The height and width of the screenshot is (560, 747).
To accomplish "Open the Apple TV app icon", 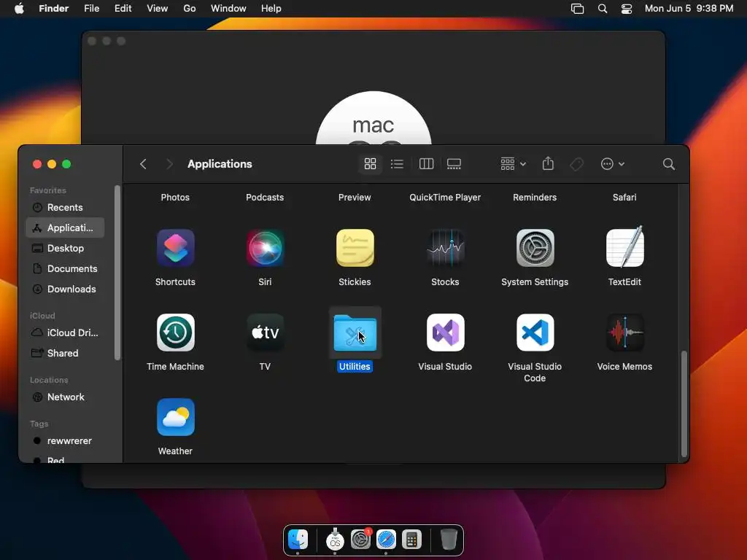I will pyautogui.click(x=265, y=332).
